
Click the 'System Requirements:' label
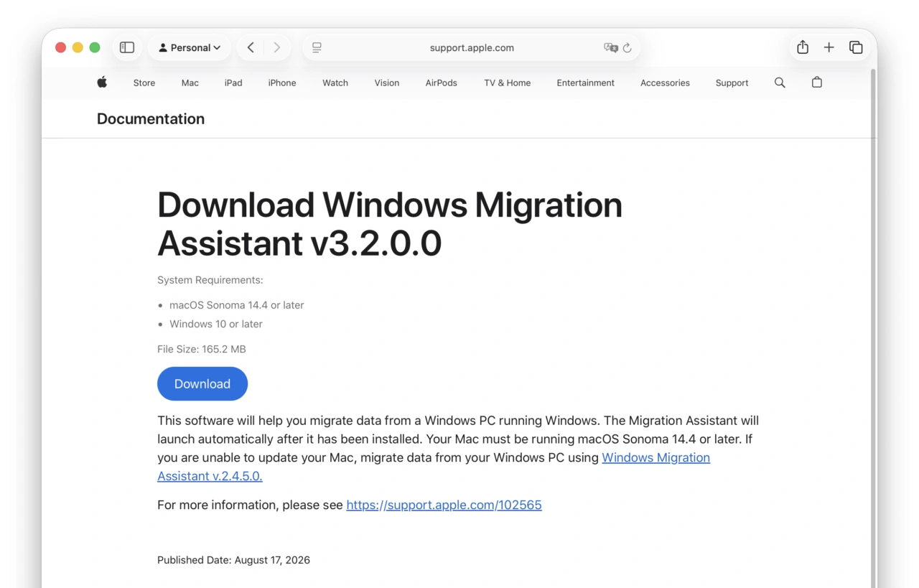coord(210,280)
